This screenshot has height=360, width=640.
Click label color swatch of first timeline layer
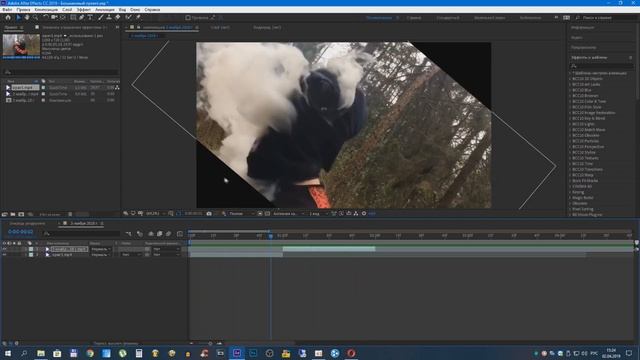tap(31, 249)
